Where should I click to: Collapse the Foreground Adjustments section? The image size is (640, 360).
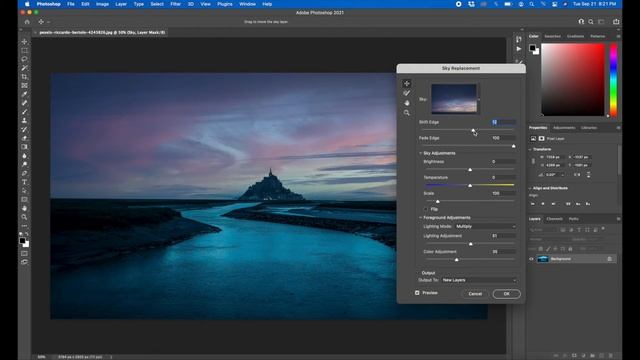pyautogui.click(x=420, y=218)
